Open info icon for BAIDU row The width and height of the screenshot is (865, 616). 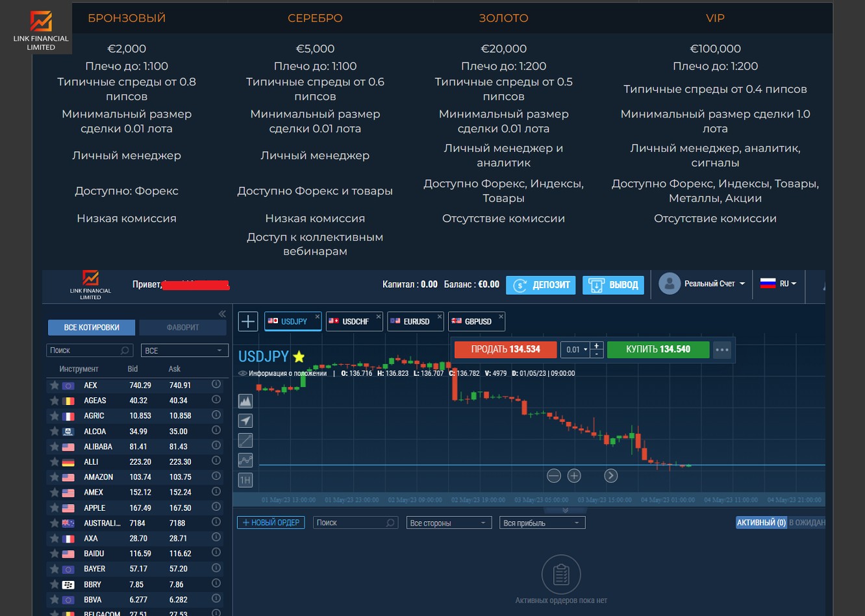click(216, 553)
